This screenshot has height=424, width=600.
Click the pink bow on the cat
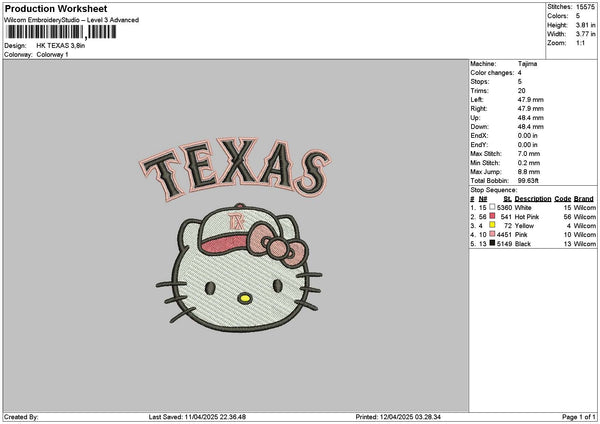[278, 244]
